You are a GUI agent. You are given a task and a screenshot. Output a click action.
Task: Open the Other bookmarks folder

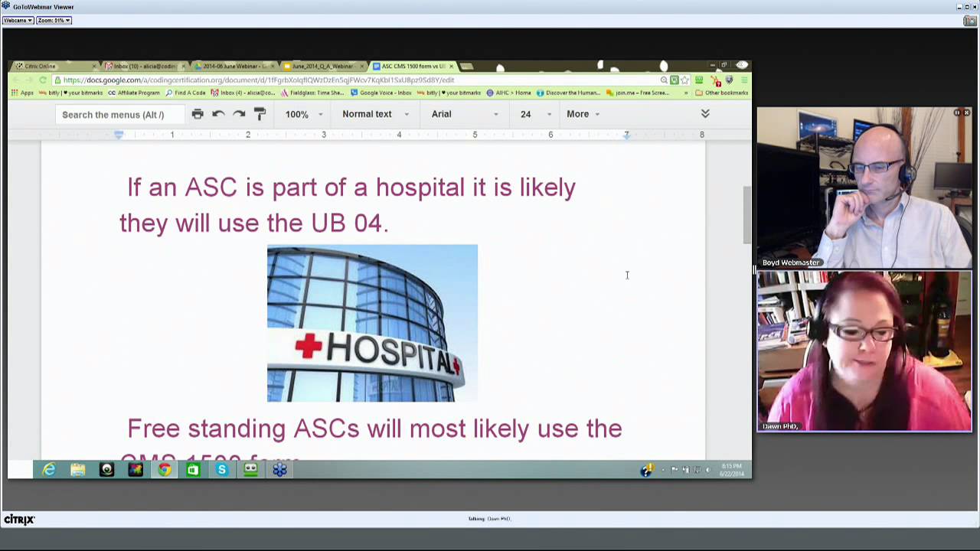720,93
